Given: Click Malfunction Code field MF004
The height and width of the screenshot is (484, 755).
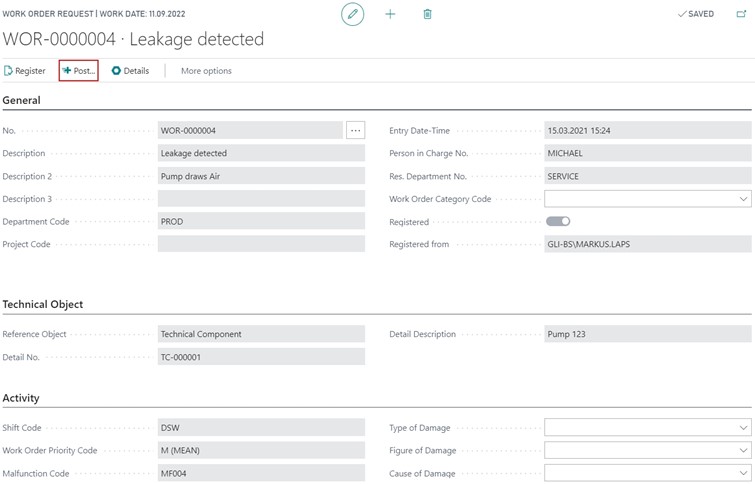Looking at the screenshot, I should point(261,473).
